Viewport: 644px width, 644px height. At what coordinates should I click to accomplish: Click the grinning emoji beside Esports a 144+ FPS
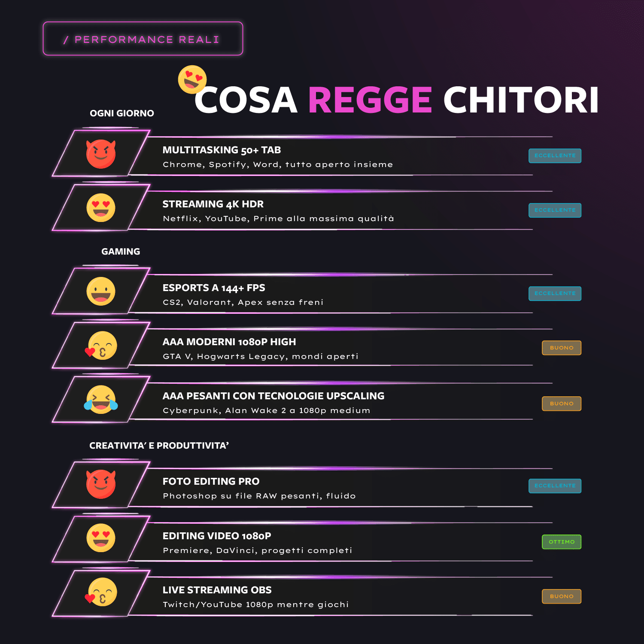(101, 291)
